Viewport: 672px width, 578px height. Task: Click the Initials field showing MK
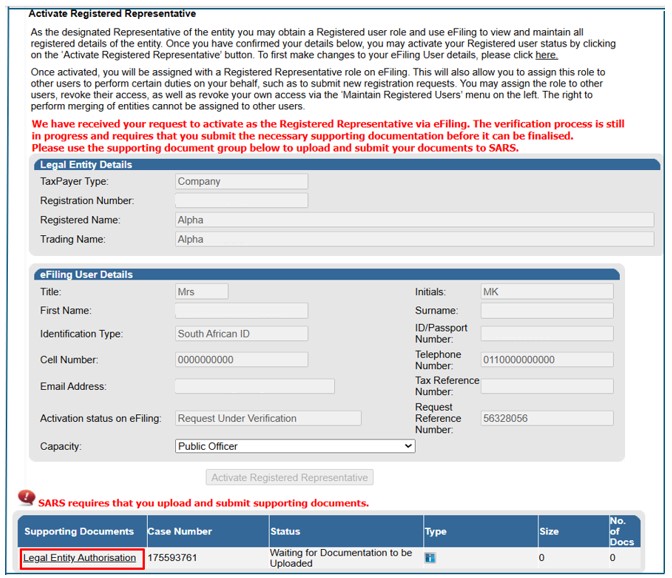click(x=547, y=292)
